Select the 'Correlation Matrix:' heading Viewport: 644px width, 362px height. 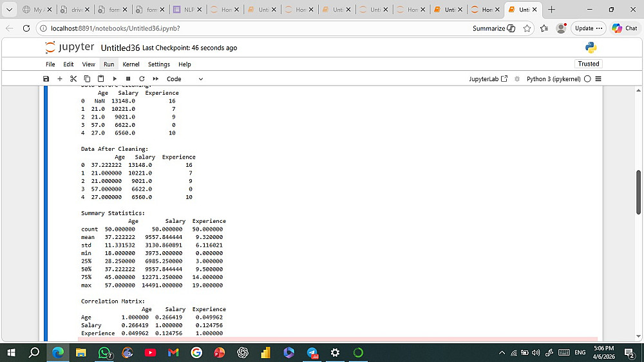(x=113, y=301)
